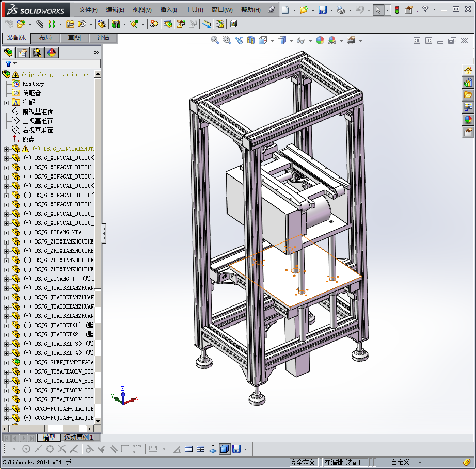Click the Exploded View icon
This screenshot has height=469, width=476.
click(181, 24)
